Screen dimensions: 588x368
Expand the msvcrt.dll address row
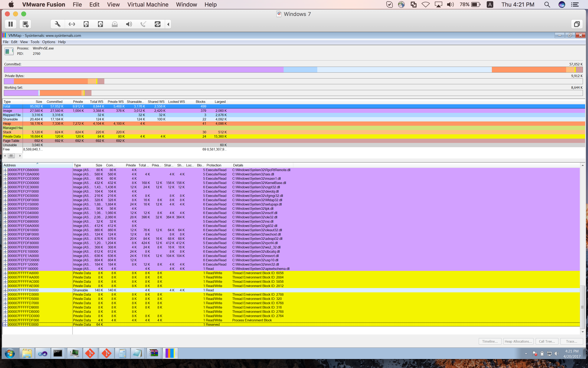point(5,256)
